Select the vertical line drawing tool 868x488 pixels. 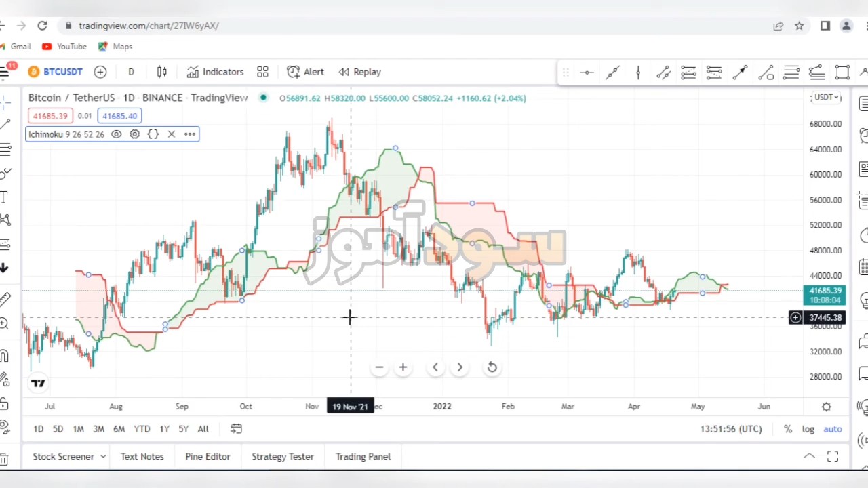pos(638,72)
